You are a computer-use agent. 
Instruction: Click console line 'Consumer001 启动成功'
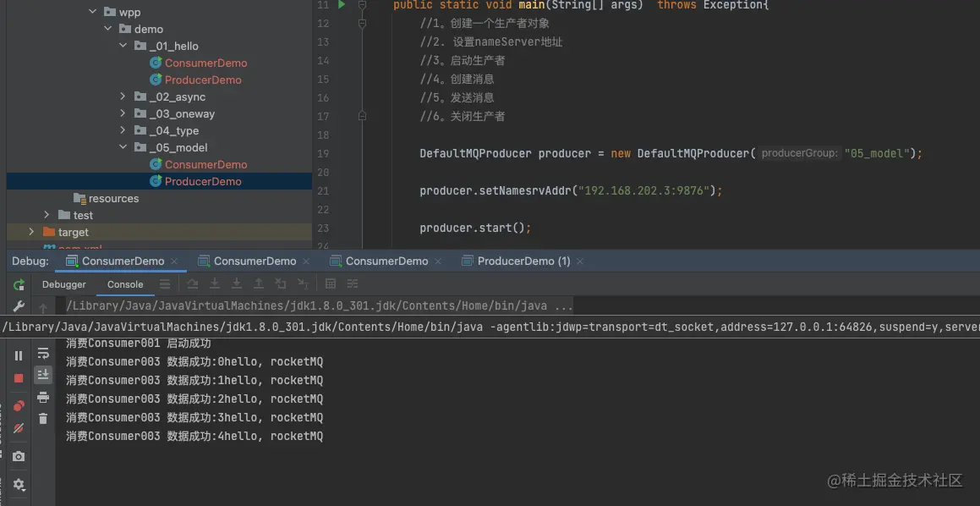pyautogui.click(x=139, y=343)
